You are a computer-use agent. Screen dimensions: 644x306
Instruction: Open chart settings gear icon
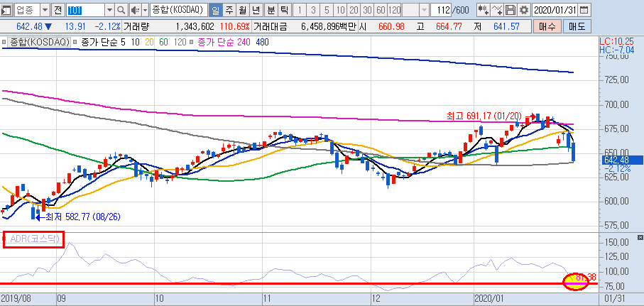point(523,9)
